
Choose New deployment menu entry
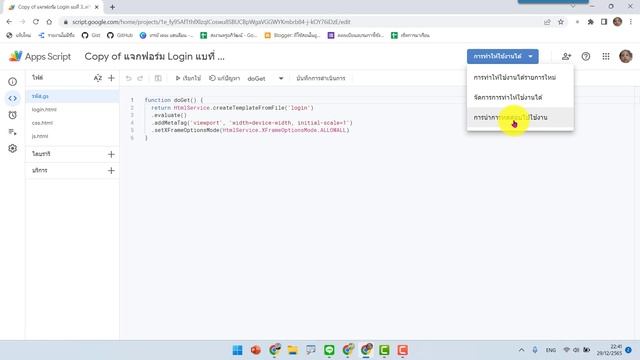pyautogui.click(x=520, y=78)
